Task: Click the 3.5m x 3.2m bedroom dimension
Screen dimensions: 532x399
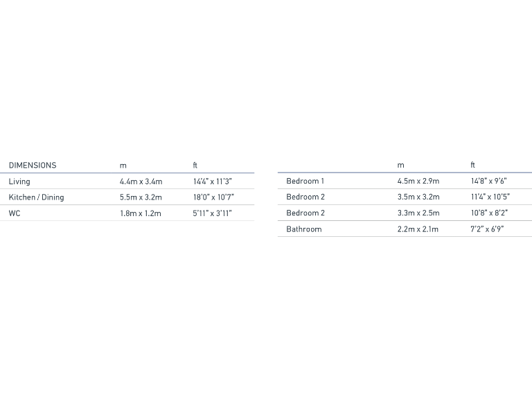Action: click(x=418, y=197)
